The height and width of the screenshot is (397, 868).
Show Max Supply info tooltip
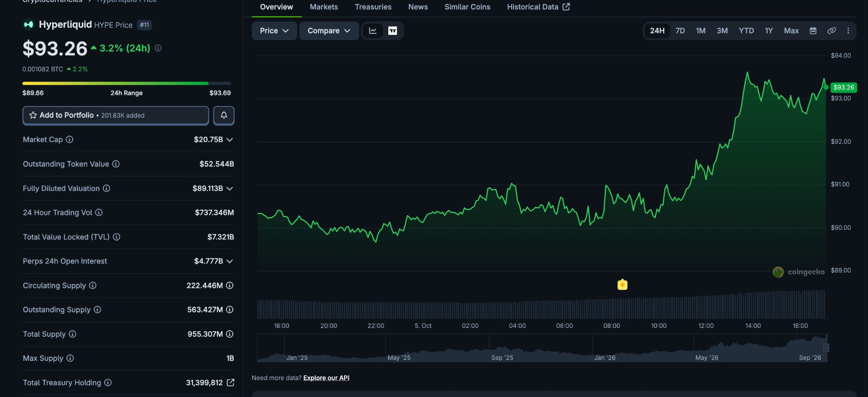70,358
